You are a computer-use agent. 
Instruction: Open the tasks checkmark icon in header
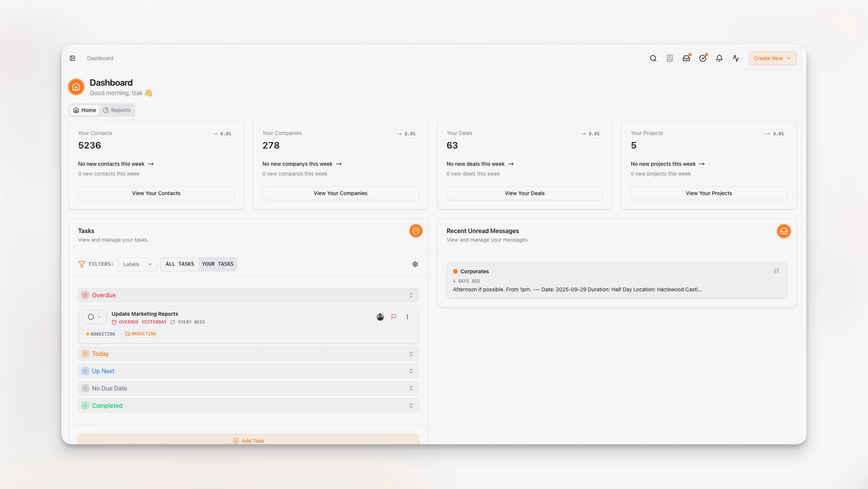[x=703, y=58]
